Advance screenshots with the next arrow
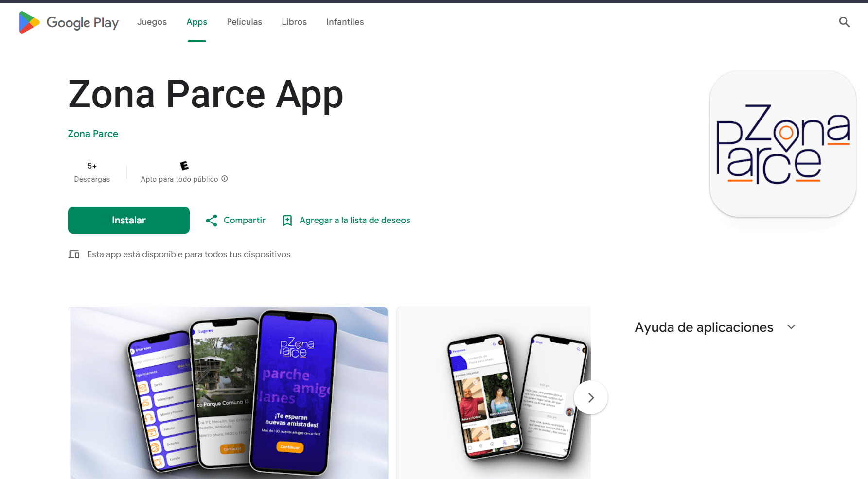This screenshot has width=868, height=479. click(x=591, y=398)
